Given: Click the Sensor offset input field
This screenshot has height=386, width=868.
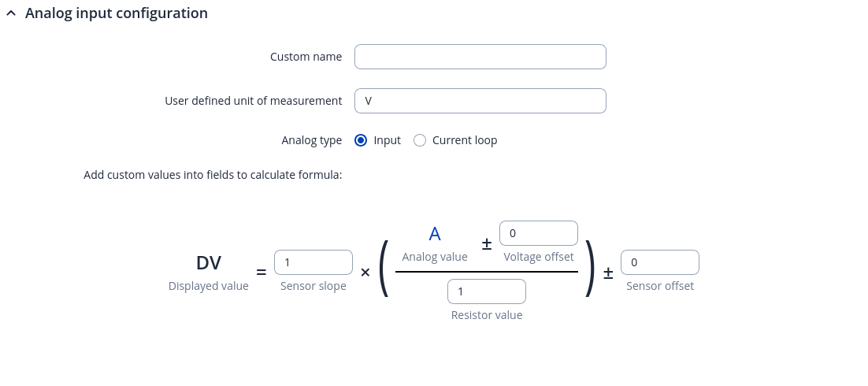Looking at the screenshot, I should tap(659, 262).
